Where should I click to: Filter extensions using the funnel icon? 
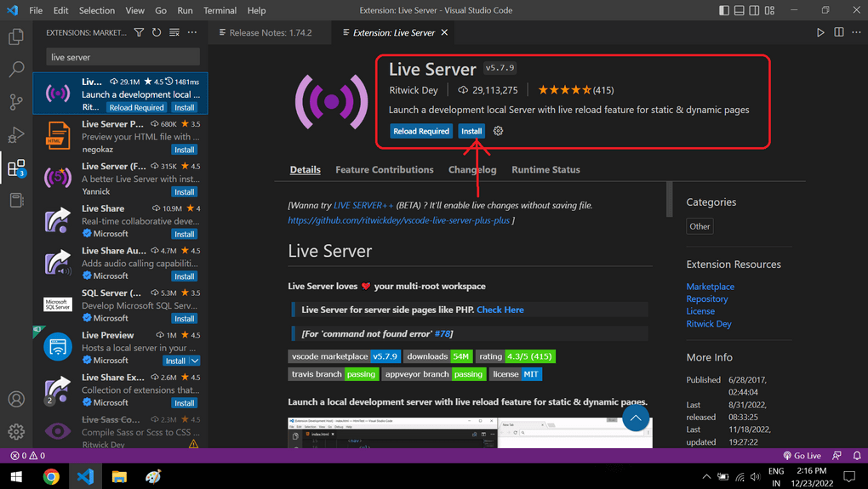click(x=139, y=32)
